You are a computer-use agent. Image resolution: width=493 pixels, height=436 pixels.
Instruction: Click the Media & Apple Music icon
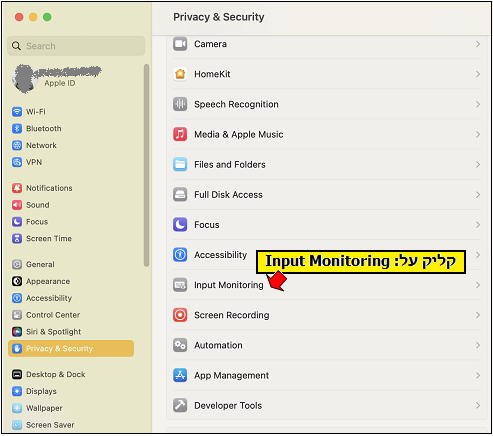tap(180, 134)
